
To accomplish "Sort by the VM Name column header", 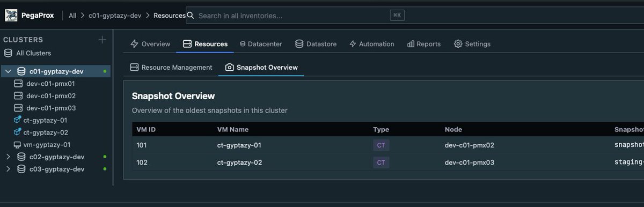I will 233,129.
